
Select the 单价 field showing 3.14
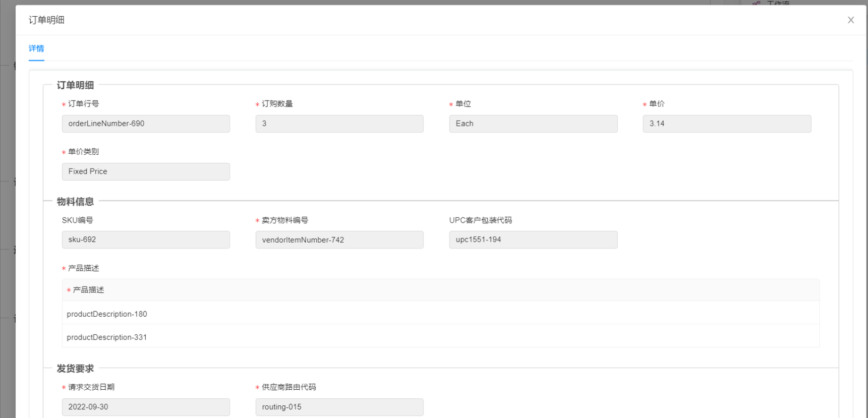727,124
